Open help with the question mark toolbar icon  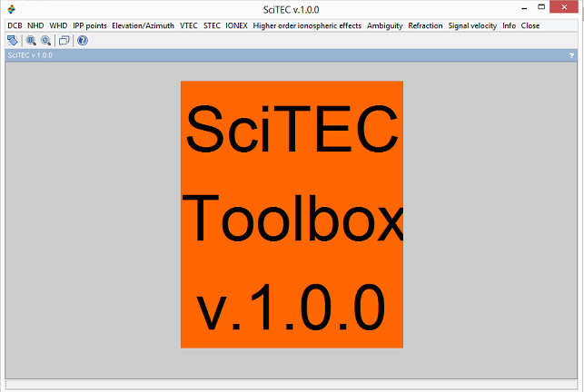[x=83, y=41]
